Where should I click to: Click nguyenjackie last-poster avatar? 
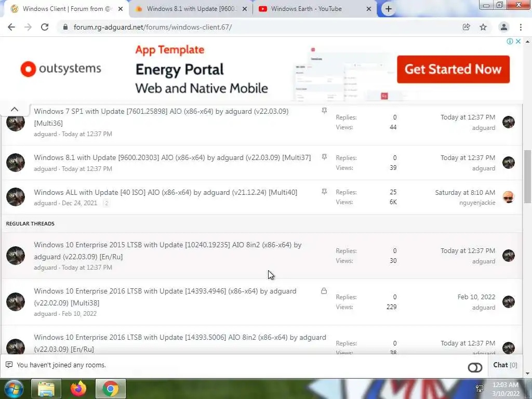508,197
